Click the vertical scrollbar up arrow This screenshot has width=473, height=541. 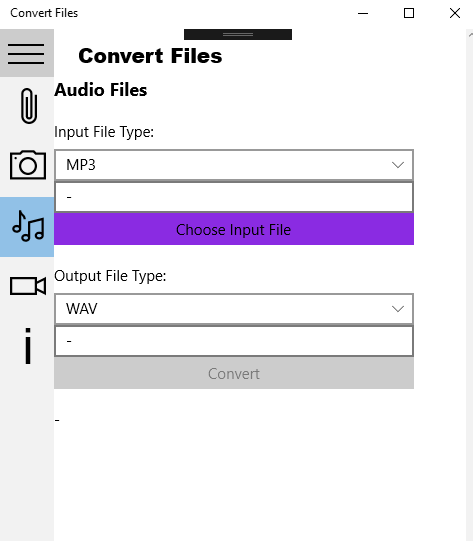(x=470, y=35)
